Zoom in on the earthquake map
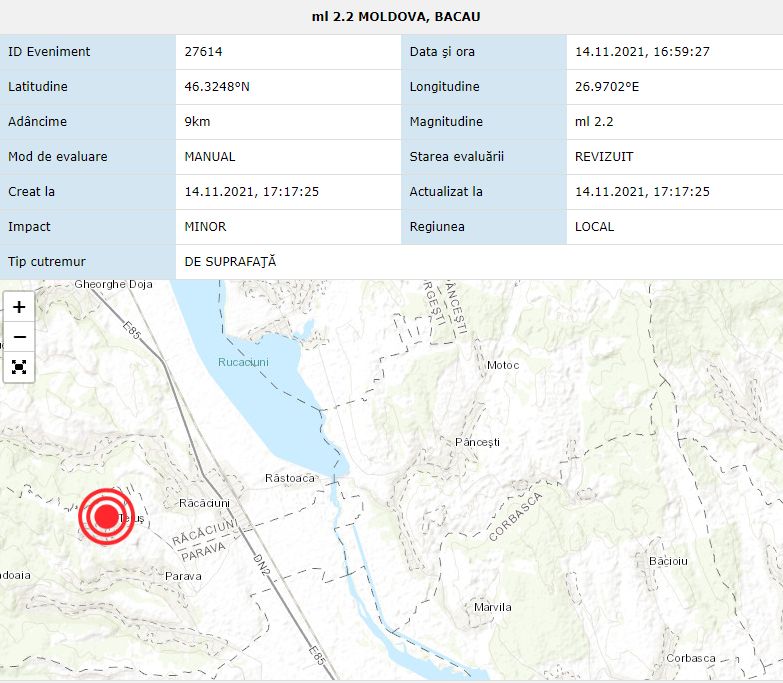The image size is (783, 683). [19, 307]
